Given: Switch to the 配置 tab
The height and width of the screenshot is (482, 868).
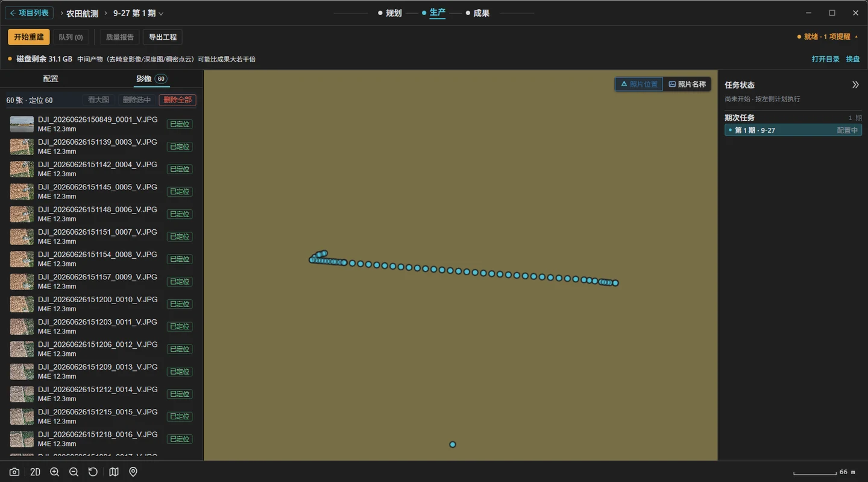Looking at the screenshot, I should 51,79.
